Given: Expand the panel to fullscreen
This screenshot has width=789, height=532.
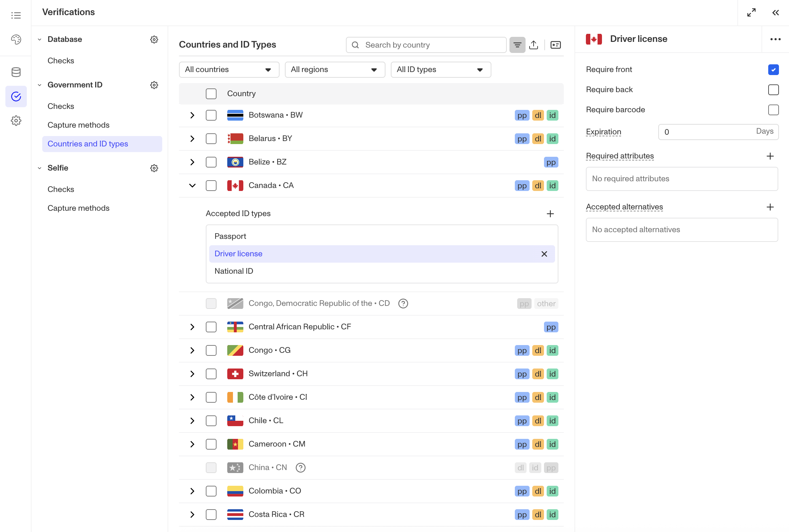Looking at the screenshot, I should click(751, 12).
